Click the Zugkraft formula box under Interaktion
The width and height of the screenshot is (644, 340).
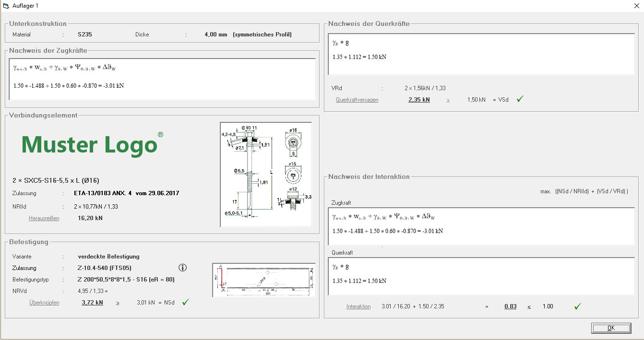click(x=481, y=226)
